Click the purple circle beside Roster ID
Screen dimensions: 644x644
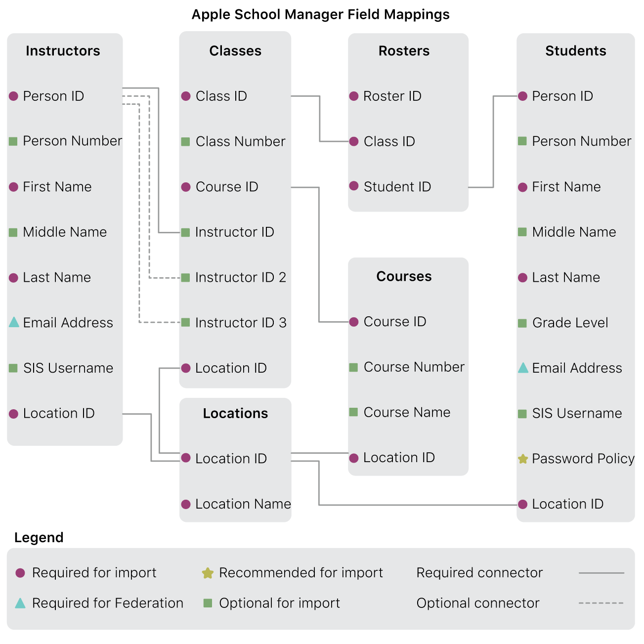tap(354, 96)
